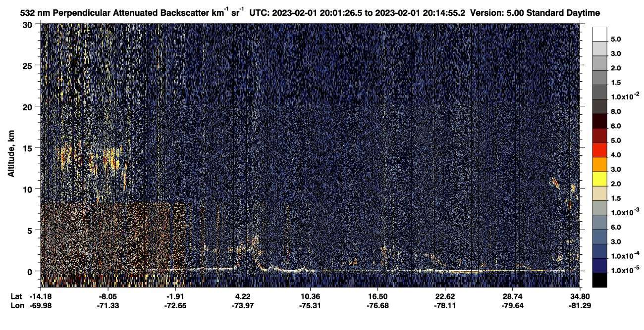Select latitude value 16.50
Screen dimensions: 644x330
tap(377, 296)
